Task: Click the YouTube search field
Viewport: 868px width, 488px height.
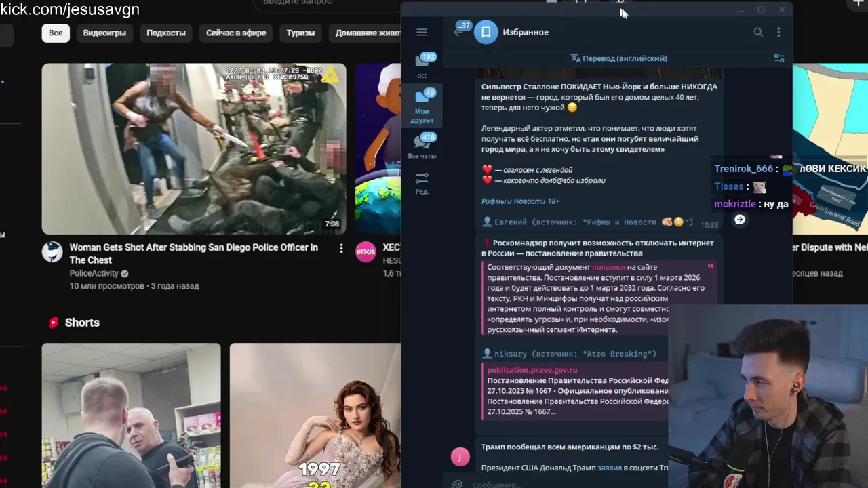Action: point(325,4)
